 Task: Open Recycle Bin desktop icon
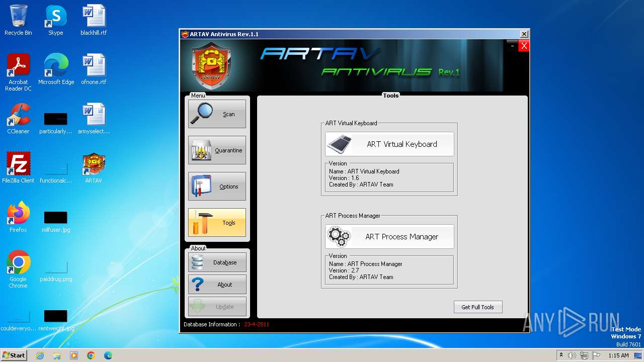tap(18, 20)
